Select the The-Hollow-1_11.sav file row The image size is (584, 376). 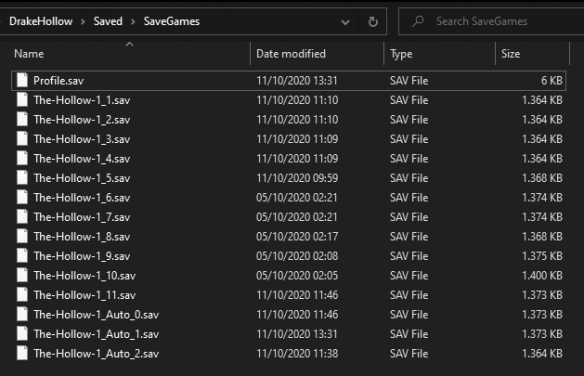coord(289,295)
